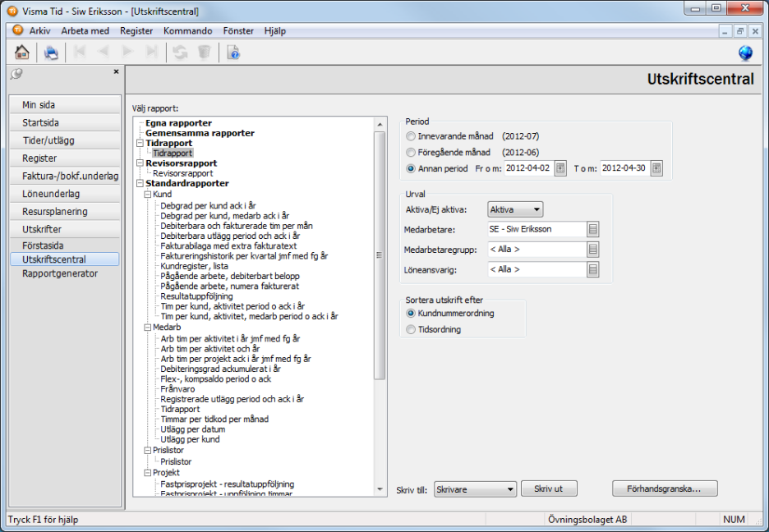
Task: Sort printout by Tidsordning
Action: point(411,330)
